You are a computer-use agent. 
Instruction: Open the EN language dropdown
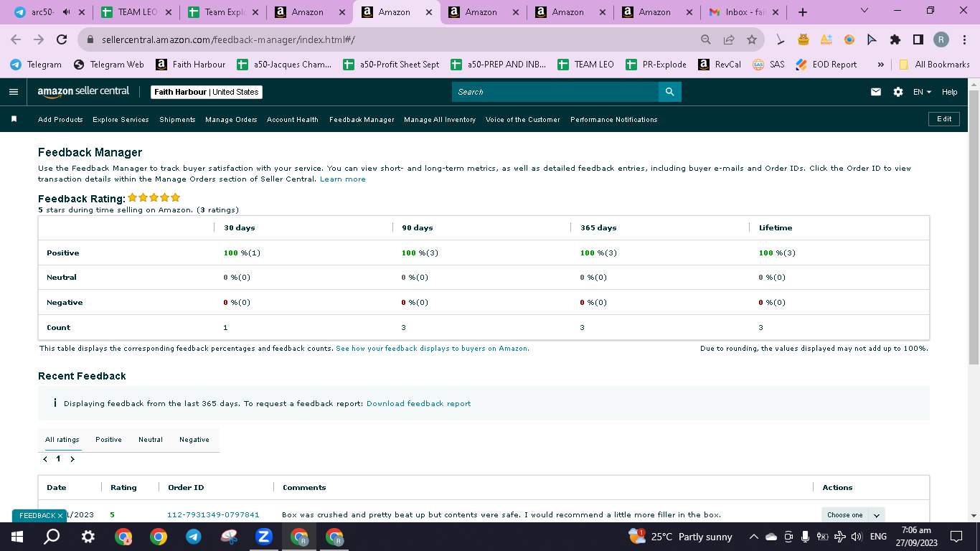[x=922, y=92]
